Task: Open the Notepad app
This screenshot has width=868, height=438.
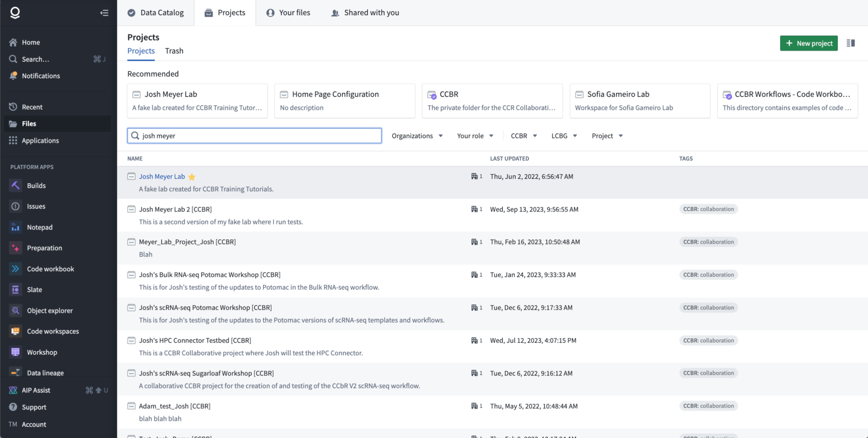Action: coord(39,227)
